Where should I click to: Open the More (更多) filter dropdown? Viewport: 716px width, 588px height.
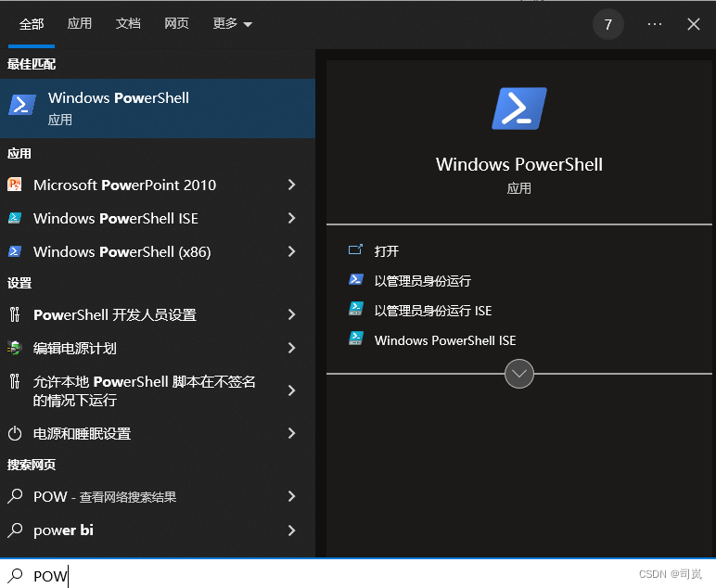click(x=233, y=24)
